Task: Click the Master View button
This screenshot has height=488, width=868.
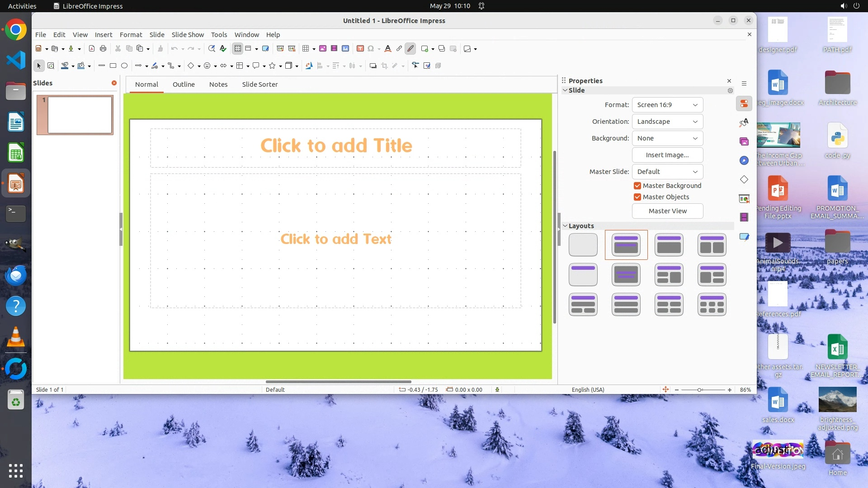Action: point(667,211)
